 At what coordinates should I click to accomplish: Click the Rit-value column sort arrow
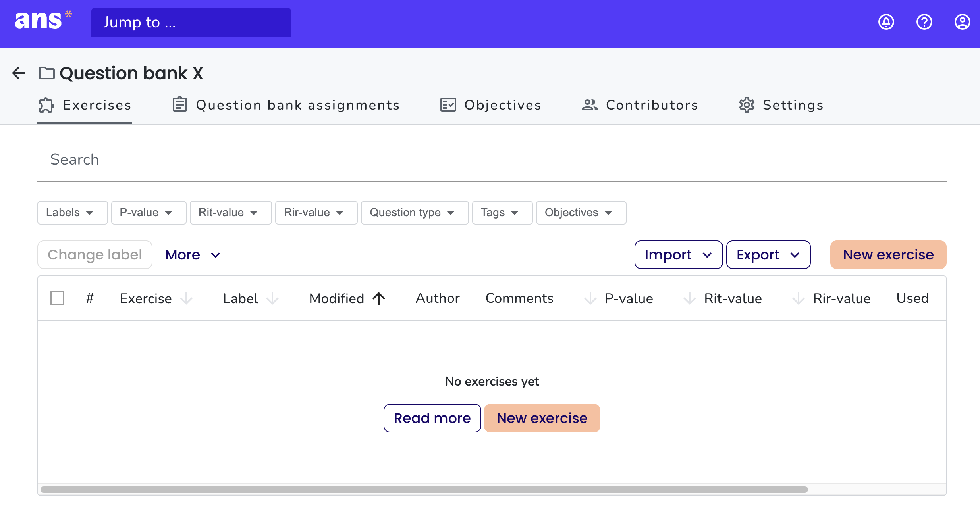(690, 298)
